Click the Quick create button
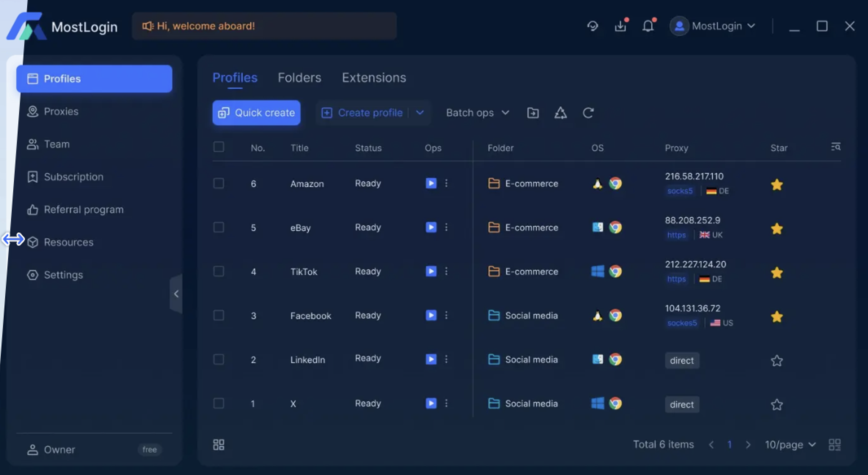The height and width of the screenshot is (475, 868). pyautogui.click(x=256, y=113)
